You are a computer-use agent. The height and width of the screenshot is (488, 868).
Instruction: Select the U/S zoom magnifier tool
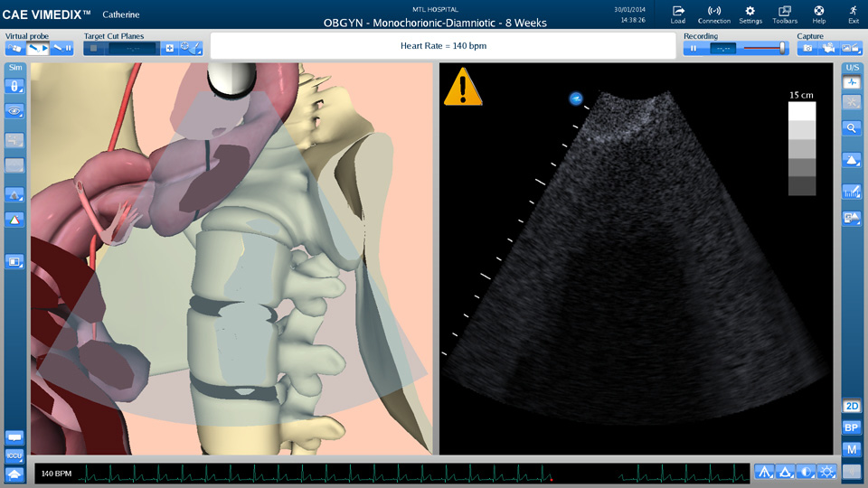[x=852, y=128]
